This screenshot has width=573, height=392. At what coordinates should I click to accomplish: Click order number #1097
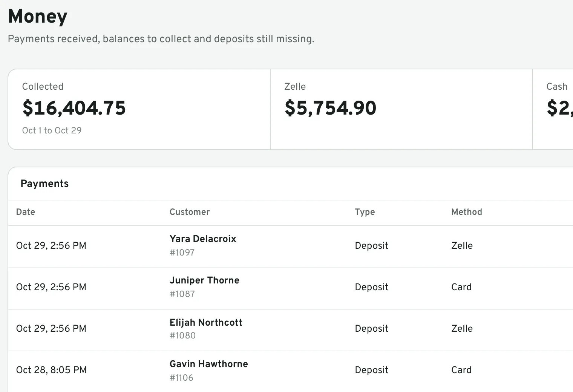click(x=182, y=253)
